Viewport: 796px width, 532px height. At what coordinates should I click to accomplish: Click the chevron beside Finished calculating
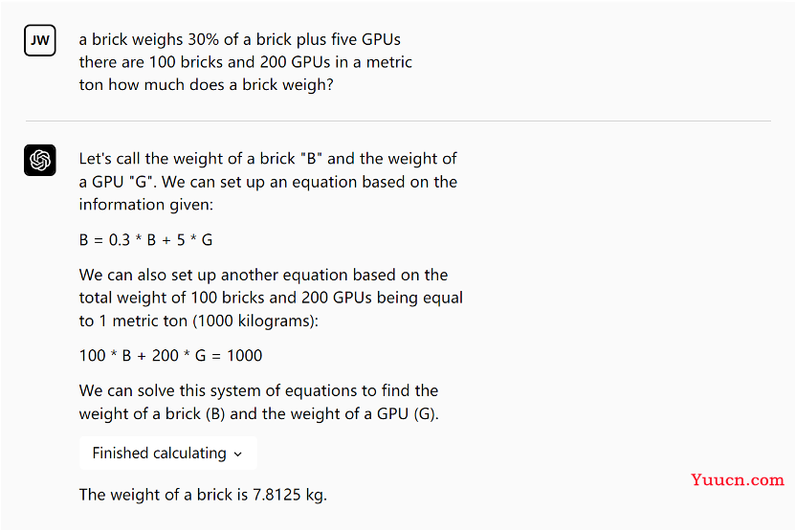tap(238, 454)
